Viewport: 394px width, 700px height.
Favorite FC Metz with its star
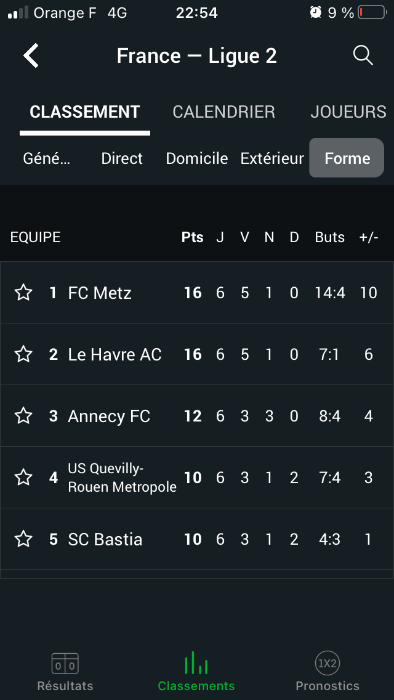click(23, 293)
